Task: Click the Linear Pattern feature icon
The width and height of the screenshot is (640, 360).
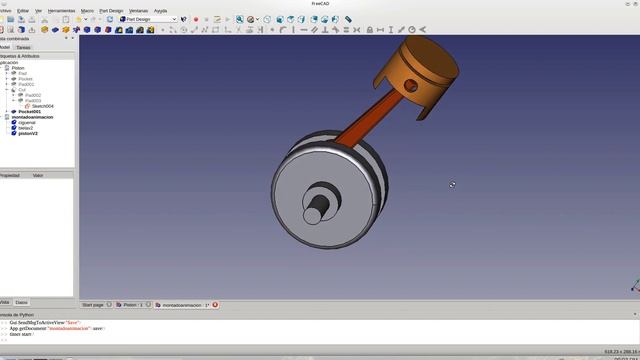Action: pos(129,29)
